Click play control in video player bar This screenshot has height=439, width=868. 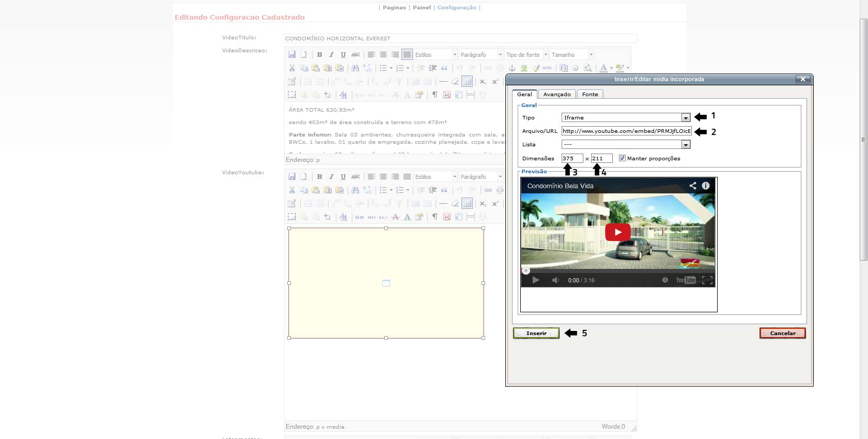point(536,280)
